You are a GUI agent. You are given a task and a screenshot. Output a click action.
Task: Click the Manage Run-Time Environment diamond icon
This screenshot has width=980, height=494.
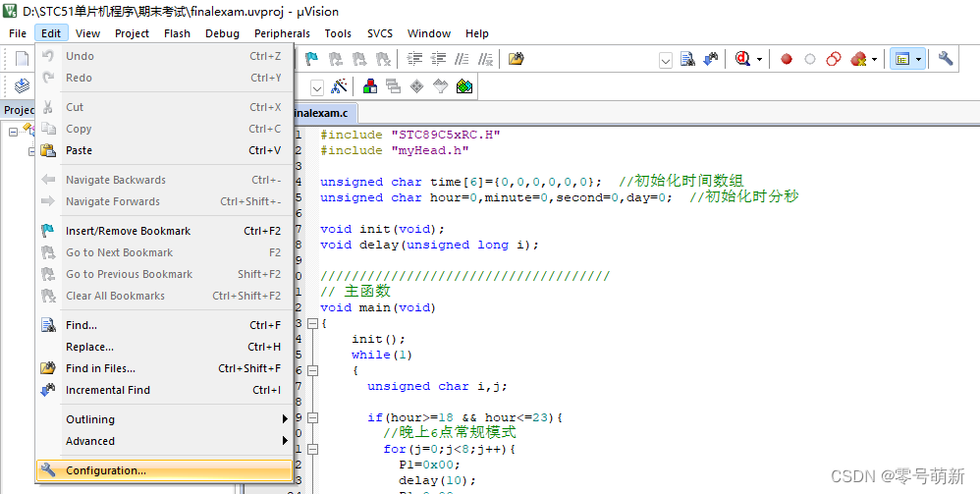pos(417,87)
